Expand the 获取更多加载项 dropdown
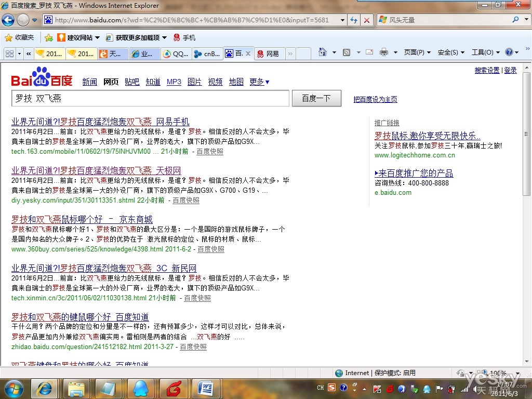 164,37
